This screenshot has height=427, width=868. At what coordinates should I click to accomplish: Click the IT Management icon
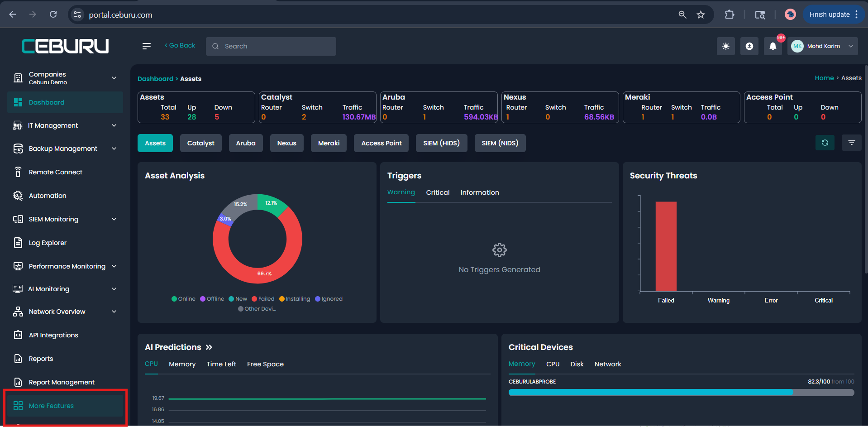[18, 125]
